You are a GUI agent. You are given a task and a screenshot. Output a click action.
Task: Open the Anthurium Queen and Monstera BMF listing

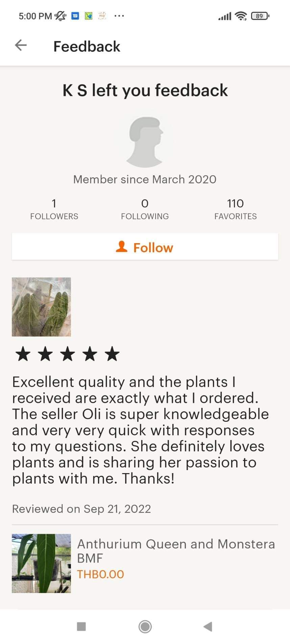[176, 551]
